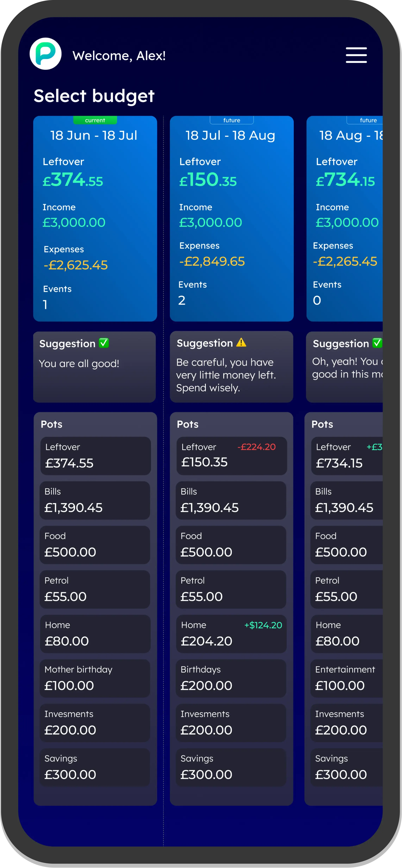This screenshot has width=402, height=868.
Task: Click the +$124.20 Home pot change
Action: click(263, 625)
